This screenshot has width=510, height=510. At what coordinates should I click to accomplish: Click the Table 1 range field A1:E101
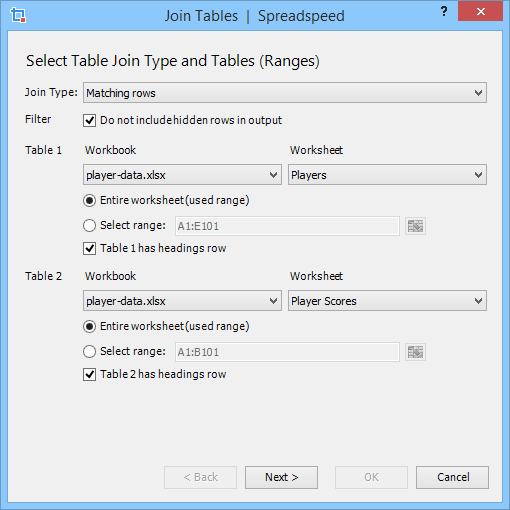point(287,226)
